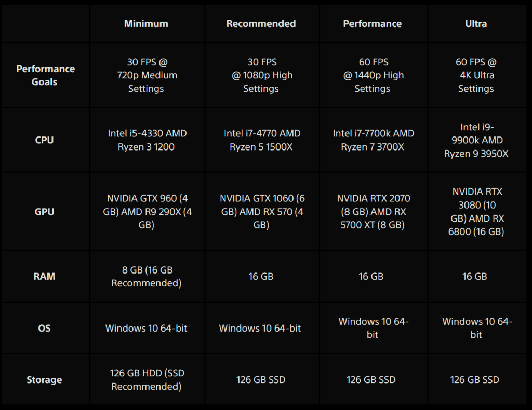
Task: Click the Recommended column header
Action: pyautogui.click(x=261, y=23)
